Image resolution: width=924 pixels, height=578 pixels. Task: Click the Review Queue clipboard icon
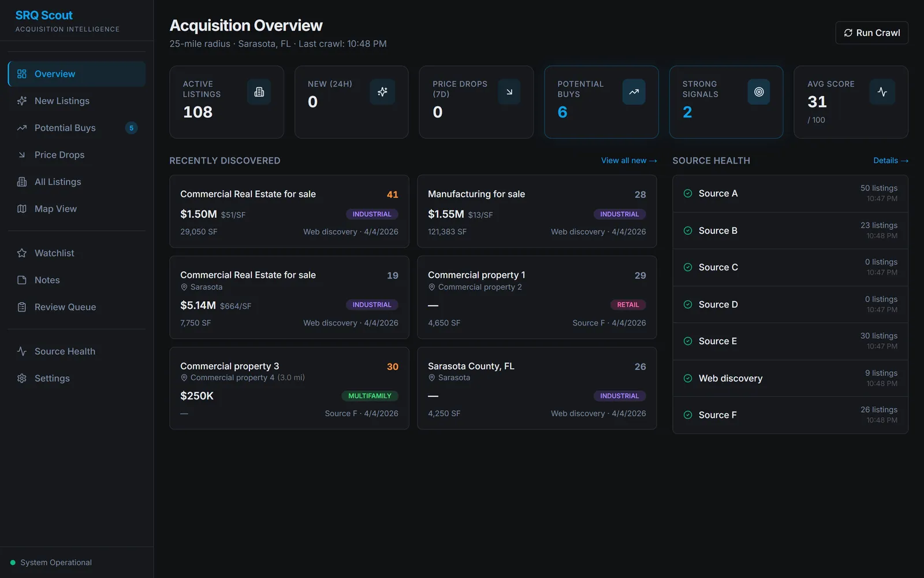(x=22, y=307)
